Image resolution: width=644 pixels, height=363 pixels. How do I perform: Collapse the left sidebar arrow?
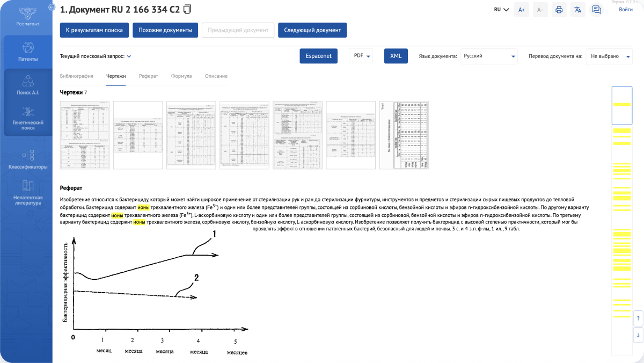pos(52,7)
